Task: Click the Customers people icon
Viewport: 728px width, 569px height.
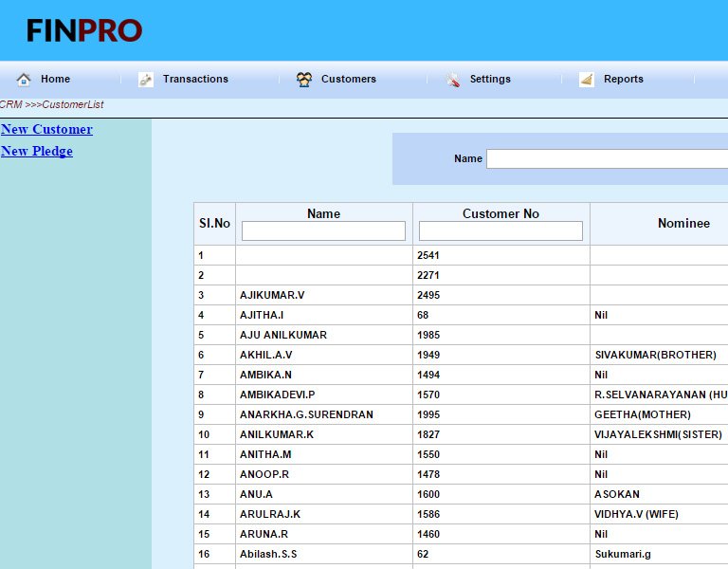Action: (x=304, y=80)
